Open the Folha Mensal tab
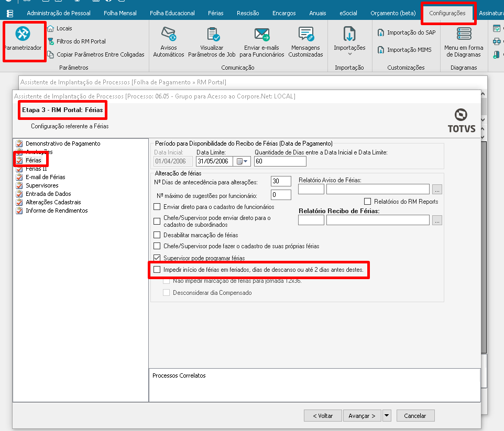The width and height of the screenshot is (504, 431). [x=120, y=13]
